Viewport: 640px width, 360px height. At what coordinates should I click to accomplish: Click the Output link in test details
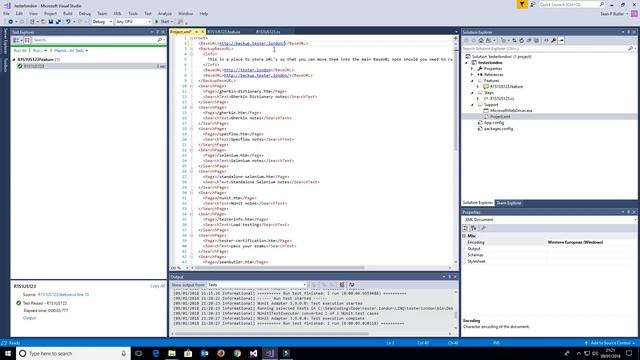[29, 318]
